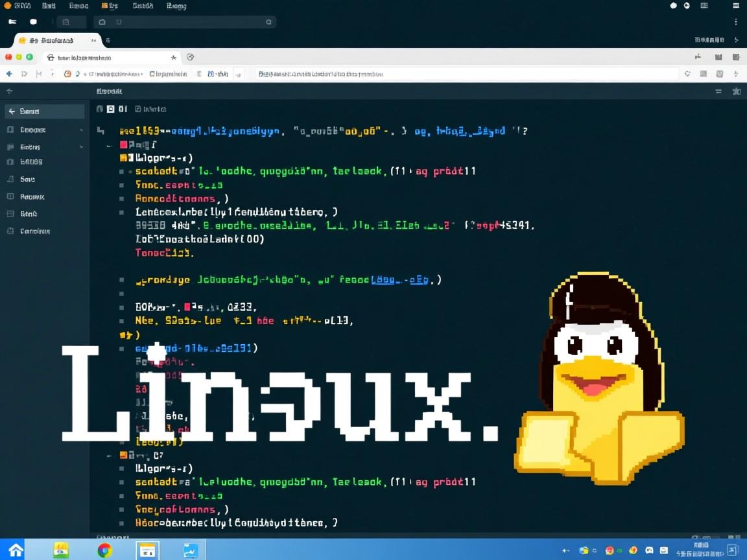
Task: Expand the second sidebar entry's chevron
Action: [x=80, y=130]
